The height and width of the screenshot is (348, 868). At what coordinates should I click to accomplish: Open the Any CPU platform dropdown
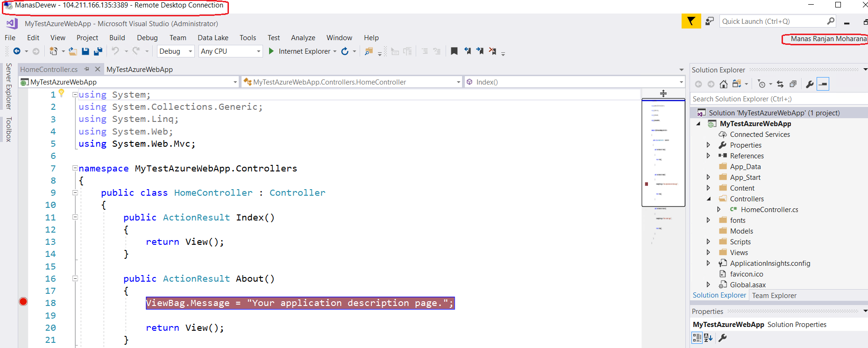pyautogui.click(x=258, y=51)
